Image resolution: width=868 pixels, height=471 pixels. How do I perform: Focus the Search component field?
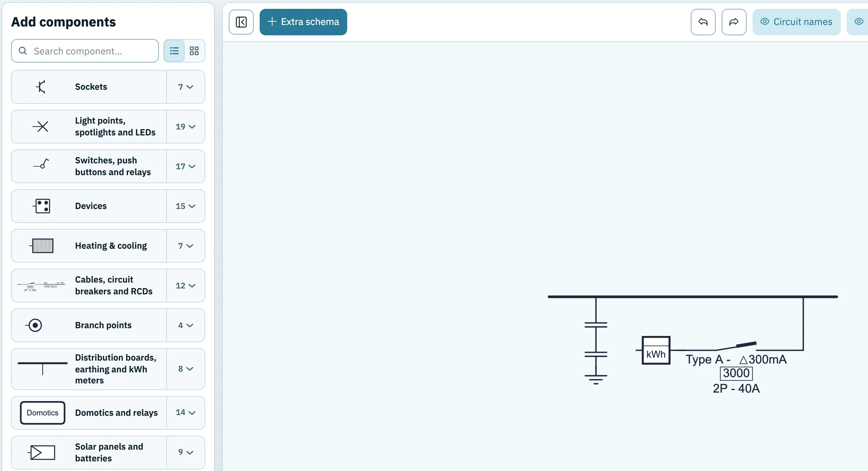pos(85,51)
